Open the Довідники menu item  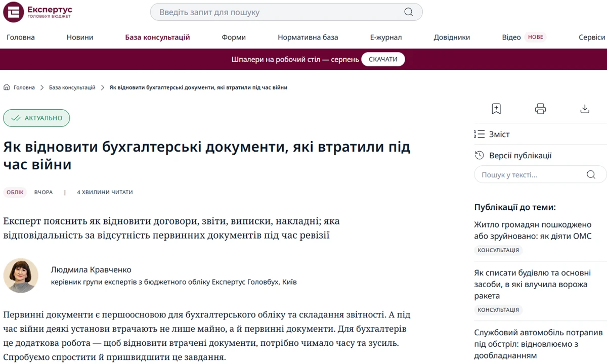click(452, 37)
